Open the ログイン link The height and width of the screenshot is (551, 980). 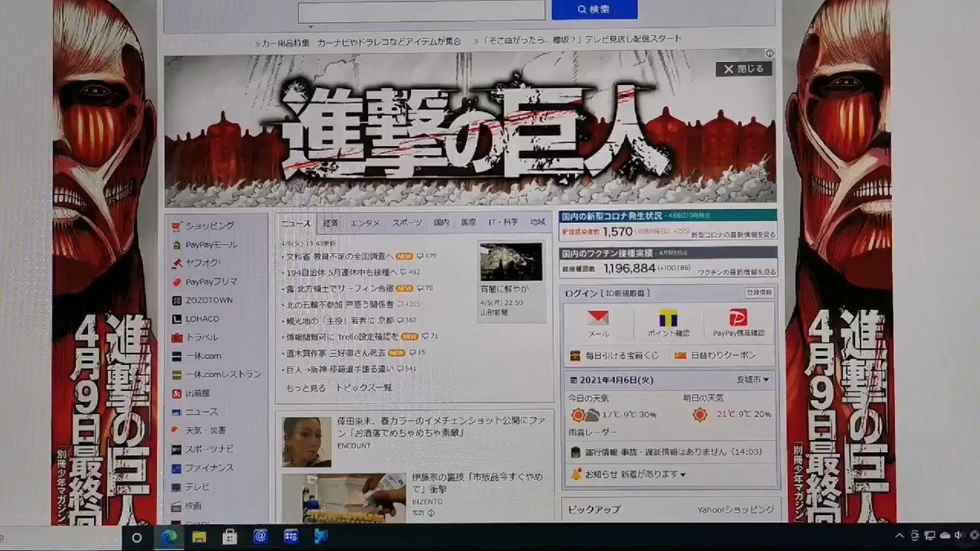pyautogui.click(x=581, y=293)
